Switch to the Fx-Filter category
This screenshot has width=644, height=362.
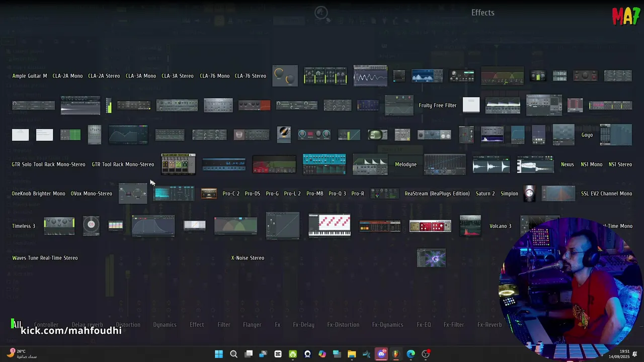pyautogui.click(x=454, y=325)
